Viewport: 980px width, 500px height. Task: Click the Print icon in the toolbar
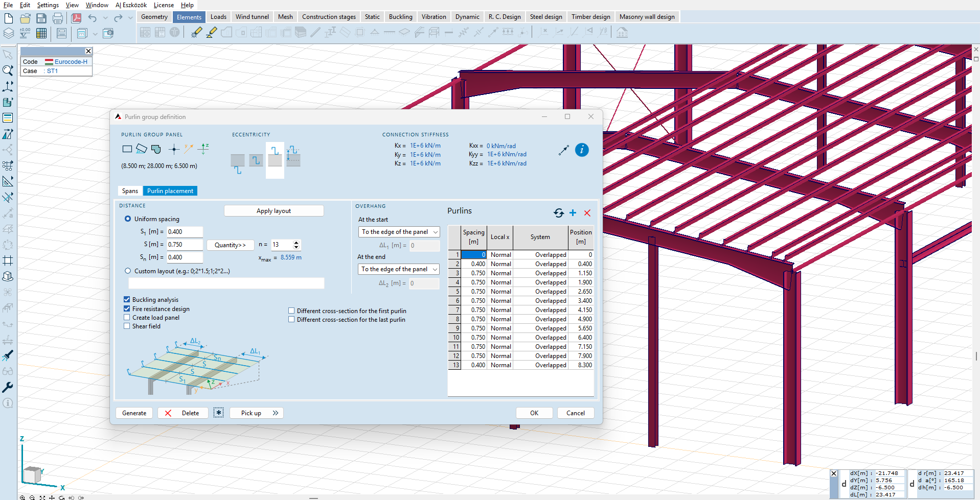(x=58, y=19)
